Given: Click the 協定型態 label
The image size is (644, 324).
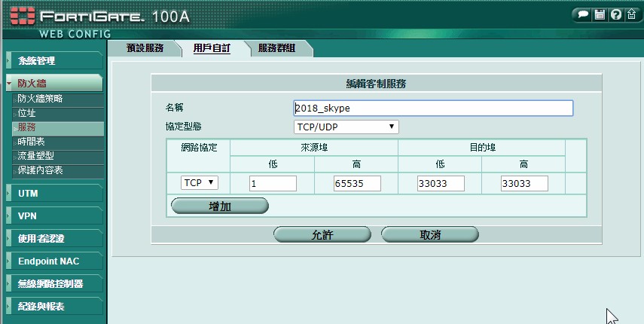Looking at the screenshot, I should tap(183, 127).
